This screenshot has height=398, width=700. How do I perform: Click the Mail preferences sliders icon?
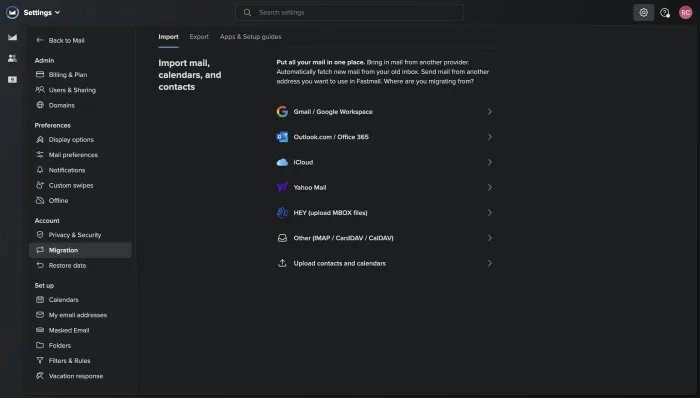tap(40, 154)
